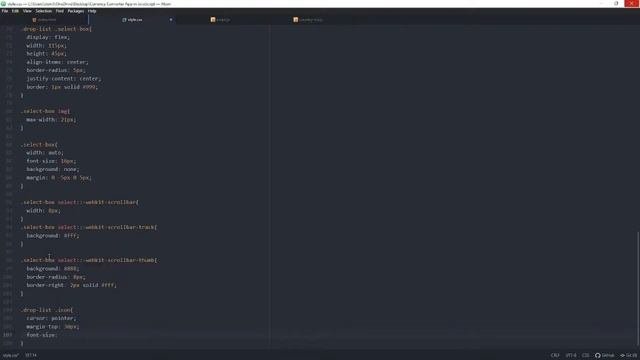Click the index.html tab file icon
Screen dimensions: 640x360
(x=34, y=20)
